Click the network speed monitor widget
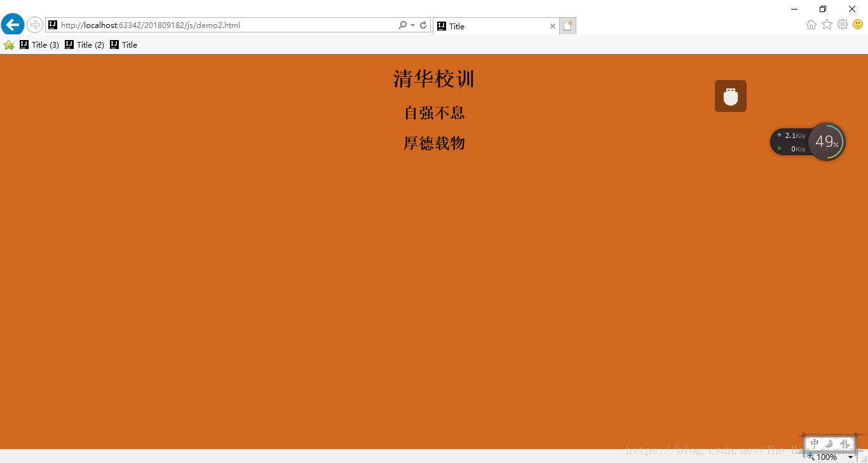 pos(790,142)
